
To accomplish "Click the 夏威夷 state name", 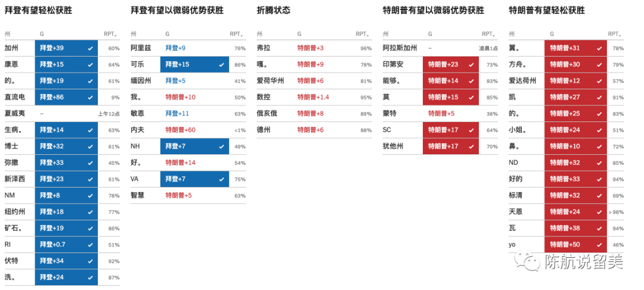I will (x=16, y=113).
